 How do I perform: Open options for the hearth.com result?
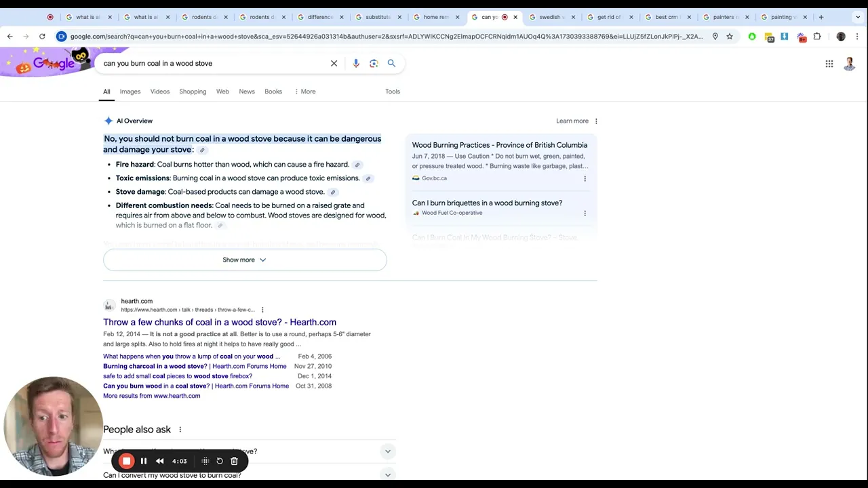coord(262,310)
